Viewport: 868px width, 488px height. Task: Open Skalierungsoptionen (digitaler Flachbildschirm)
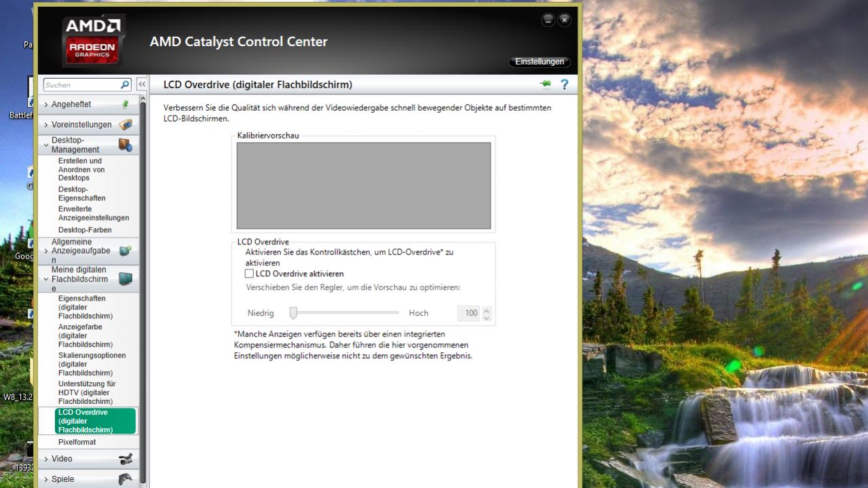92,364
